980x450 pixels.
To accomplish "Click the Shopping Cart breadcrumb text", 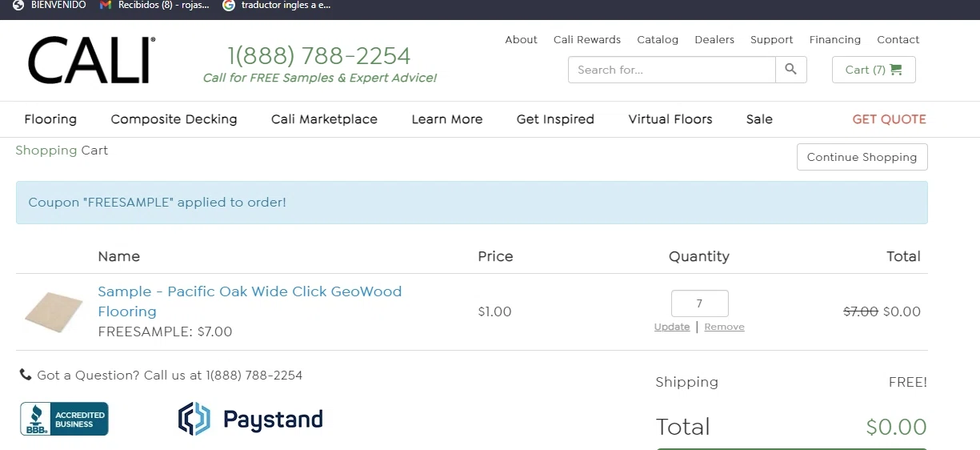I will (x=62, y=150).
